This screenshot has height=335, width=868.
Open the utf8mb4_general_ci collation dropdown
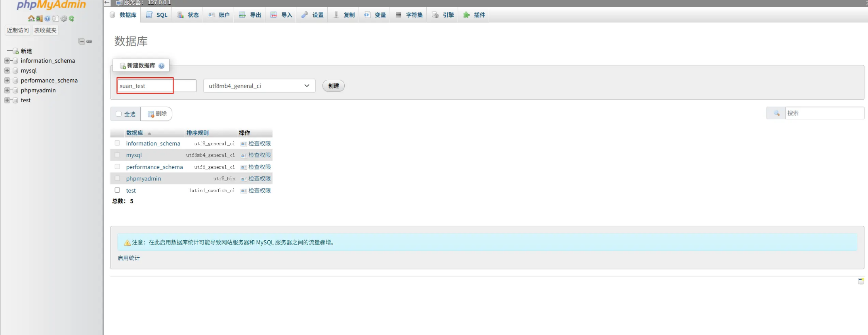259,86
